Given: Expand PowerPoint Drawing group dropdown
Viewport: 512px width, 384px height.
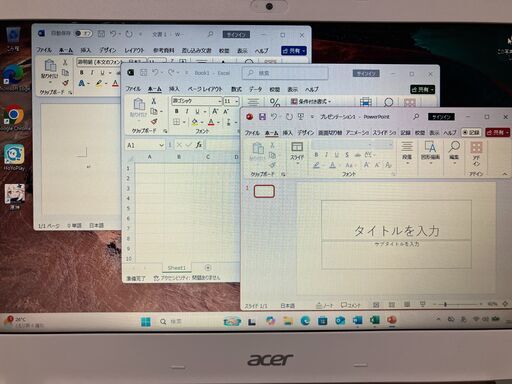Looking at the screenshot, I should tap(430, 154).
